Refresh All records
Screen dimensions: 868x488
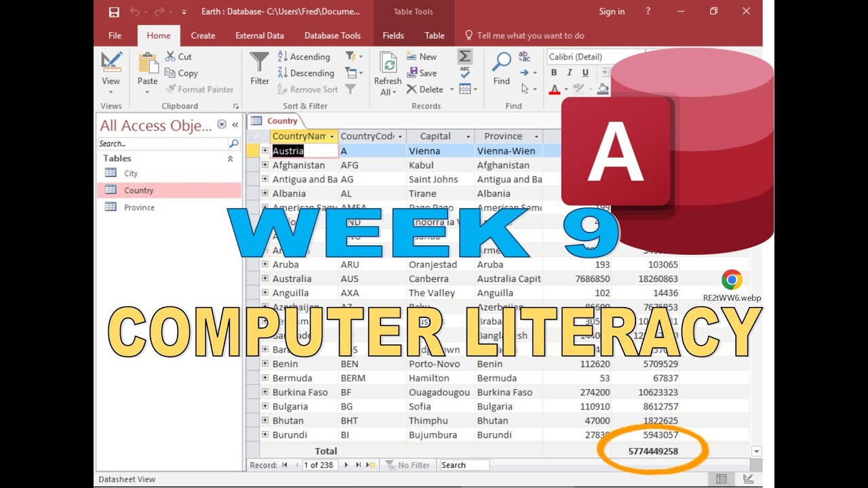[388, 73]
